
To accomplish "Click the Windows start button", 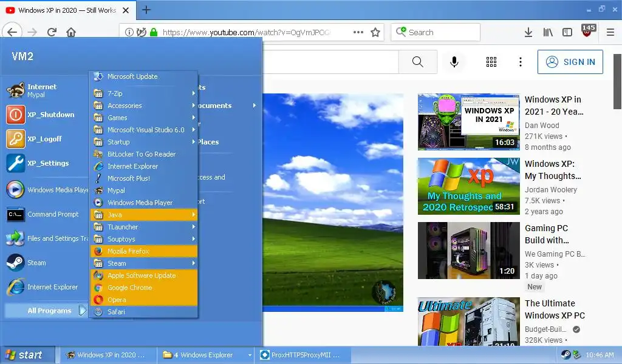I will pyautogui.click(x=27, y=356).
